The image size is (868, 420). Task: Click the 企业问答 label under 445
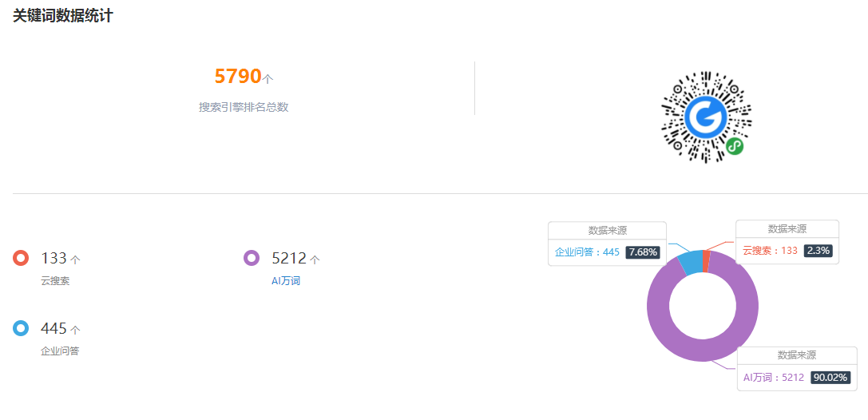[x=60, y=351]
